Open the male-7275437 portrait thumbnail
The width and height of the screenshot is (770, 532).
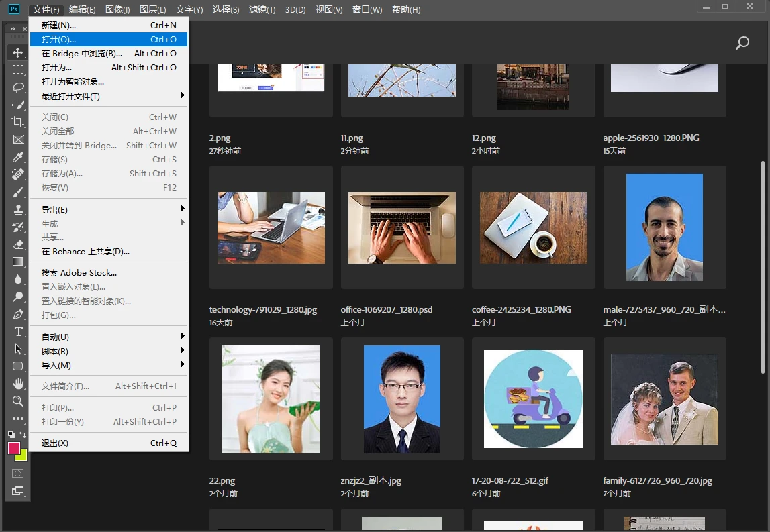(x=665, y=227)
